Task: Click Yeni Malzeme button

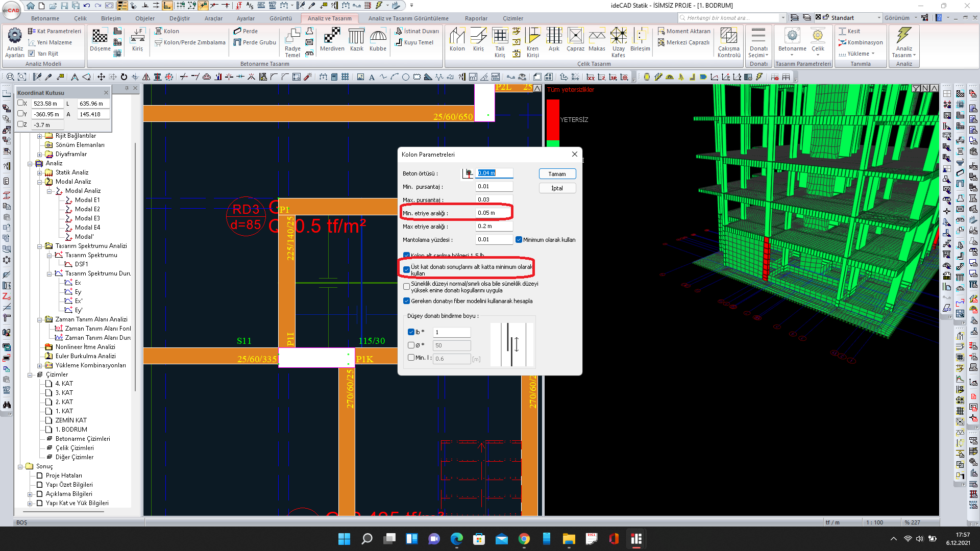Action: (50, 42)
